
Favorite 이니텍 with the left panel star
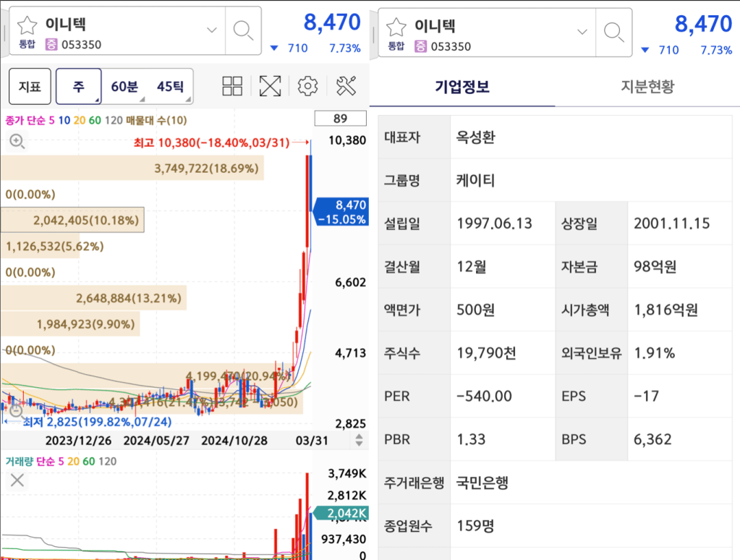coord(27,25)
